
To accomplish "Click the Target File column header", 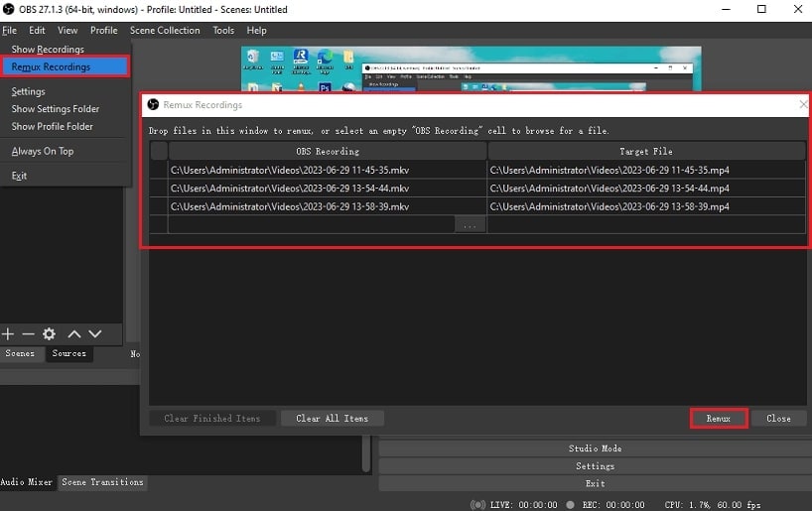I will [x=646, y=151].
